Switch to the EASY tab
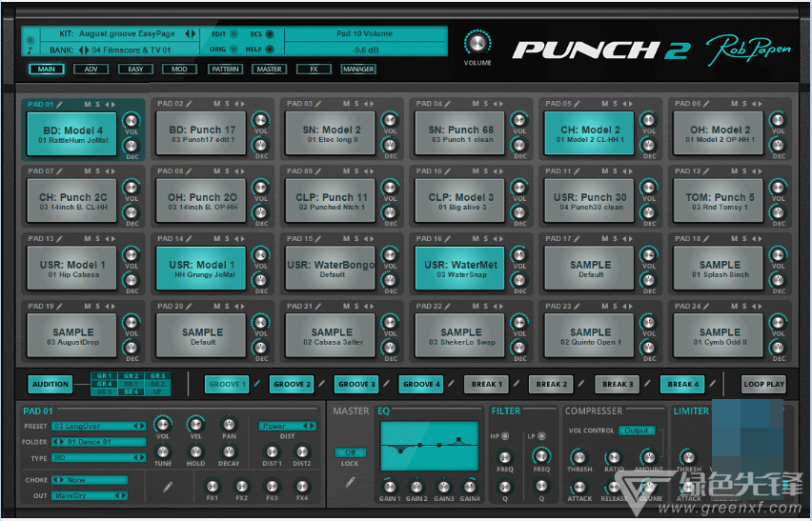Image resolution: width=812 pixels, height=521 pixels. [x=135, y=69]
